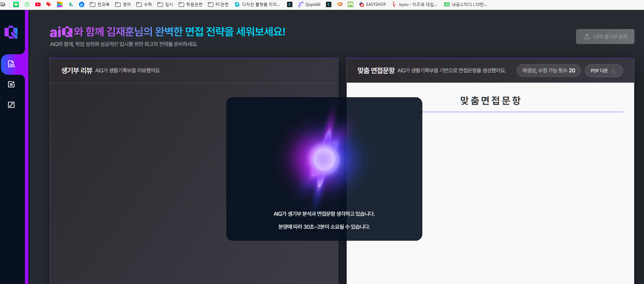Open the QupidAI bookmark

(309, 4)
